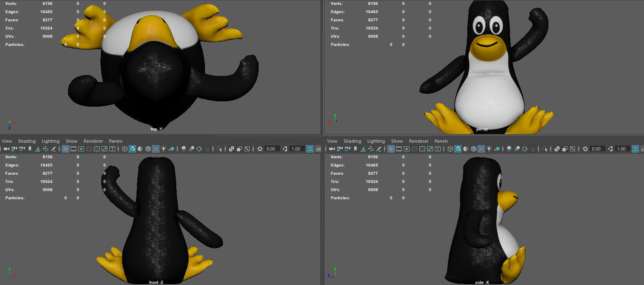Open sRGB view transform dropdown in front -Z panel
Viewport: 644px width, 285px height.
coord(318,149)
